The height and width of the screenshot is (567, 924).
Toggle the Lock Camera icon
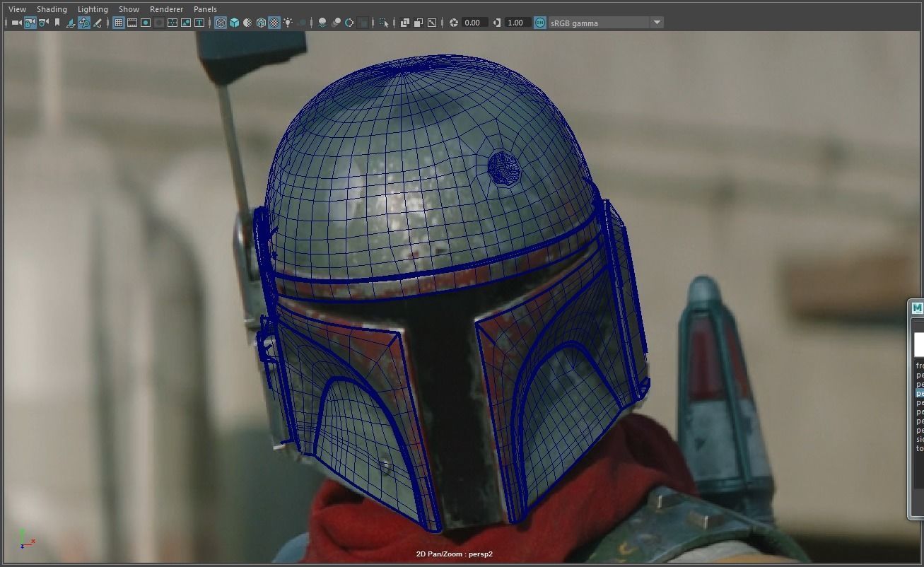[x=30, y=23]
